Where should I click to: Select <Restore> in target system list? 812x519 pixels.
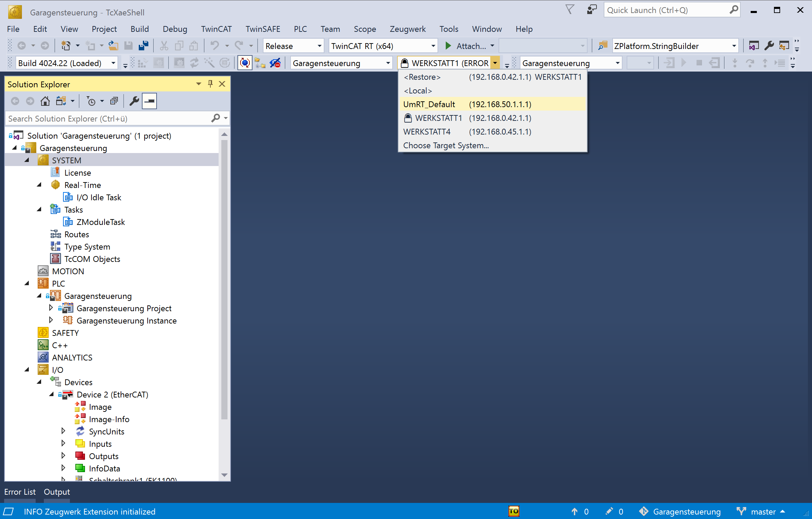[492, 77]
